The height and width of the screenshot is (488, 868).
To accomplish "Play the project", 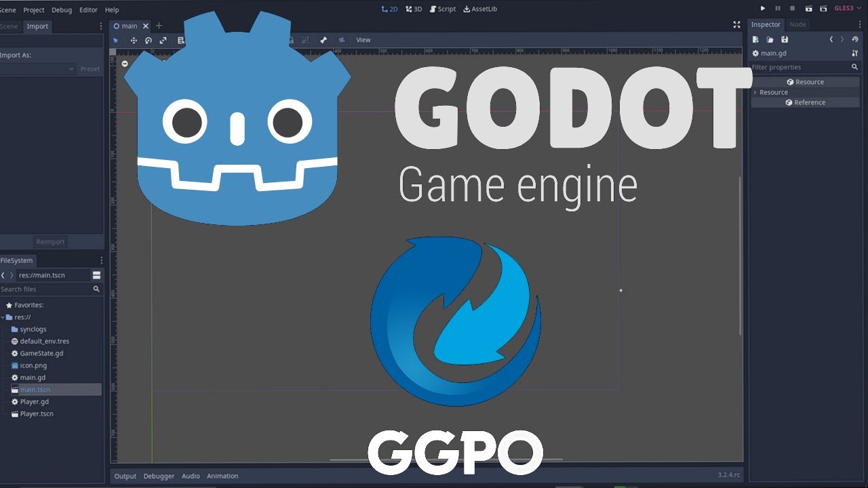I will (x=763, y=9).
